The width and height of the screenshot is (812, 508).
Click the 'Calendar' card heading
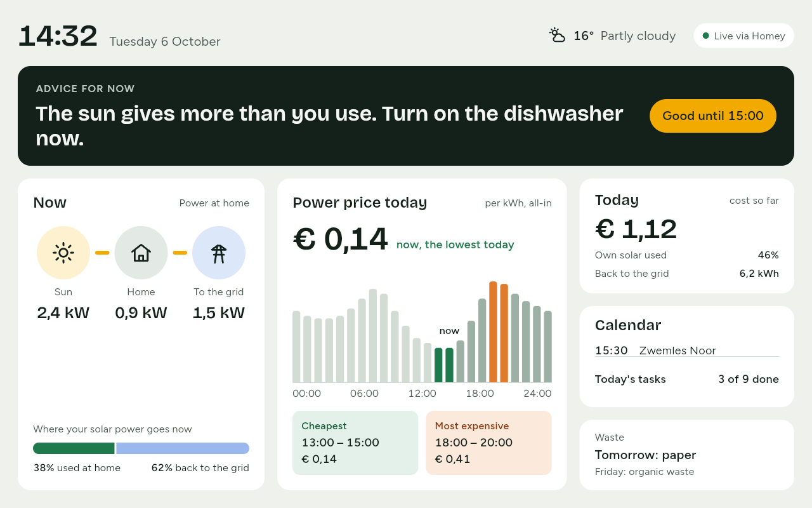(628, 325)
